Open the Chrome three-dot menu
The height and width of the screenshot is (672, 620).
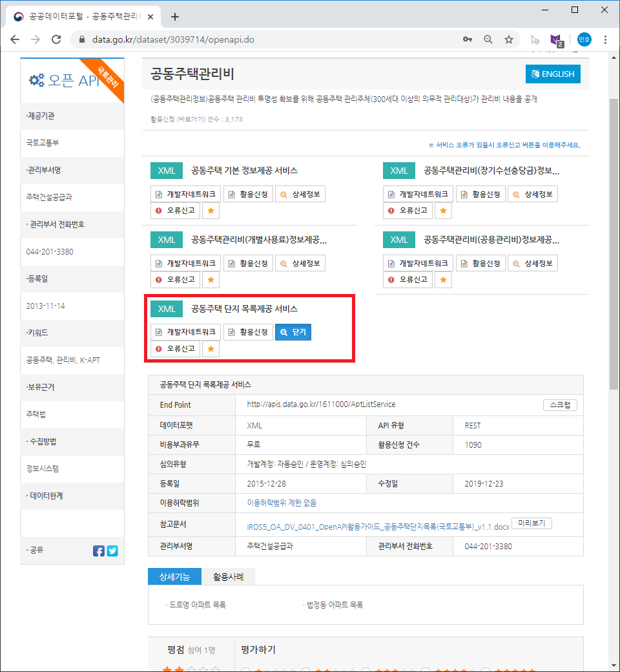click(605, 39)
